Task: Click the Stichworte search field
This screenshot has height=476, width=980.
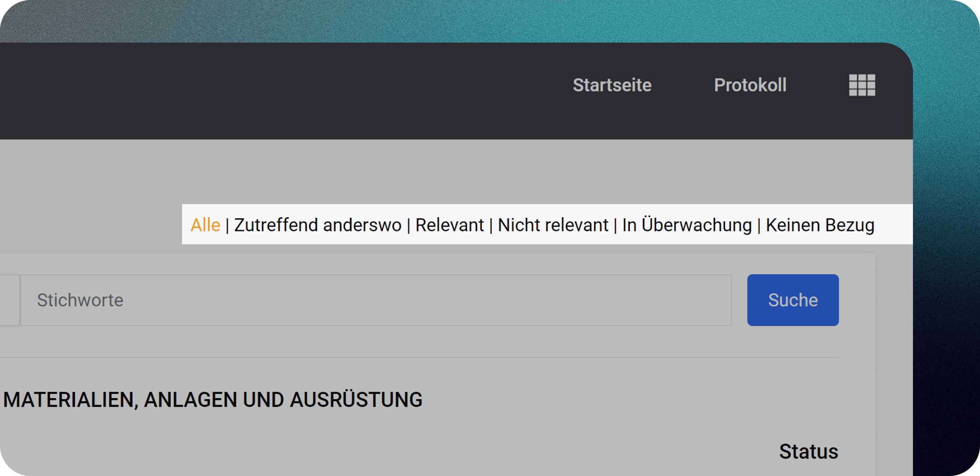Action: click(x=376, y=300)
